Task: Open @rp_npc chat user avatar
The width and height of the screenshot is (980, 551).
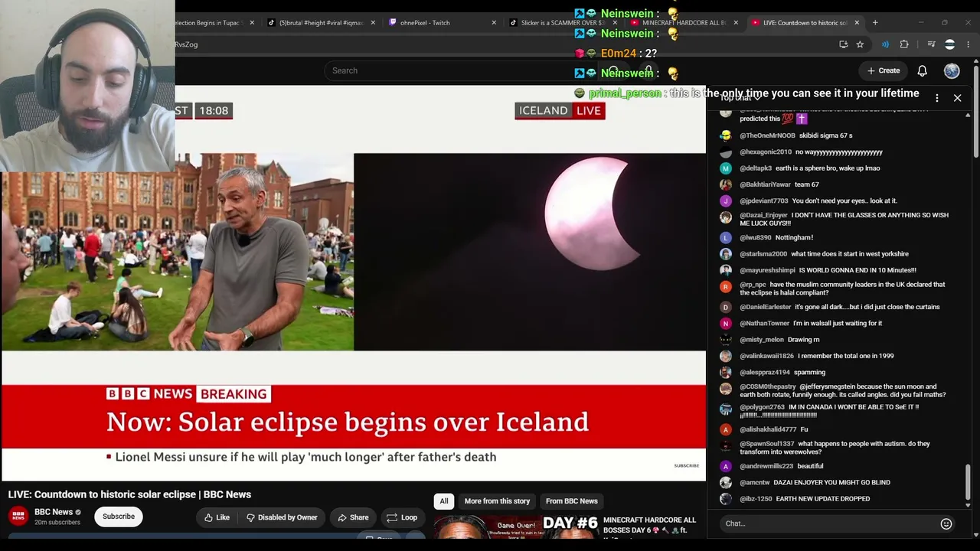Action: pyautogui.click(x=726, y=287)
